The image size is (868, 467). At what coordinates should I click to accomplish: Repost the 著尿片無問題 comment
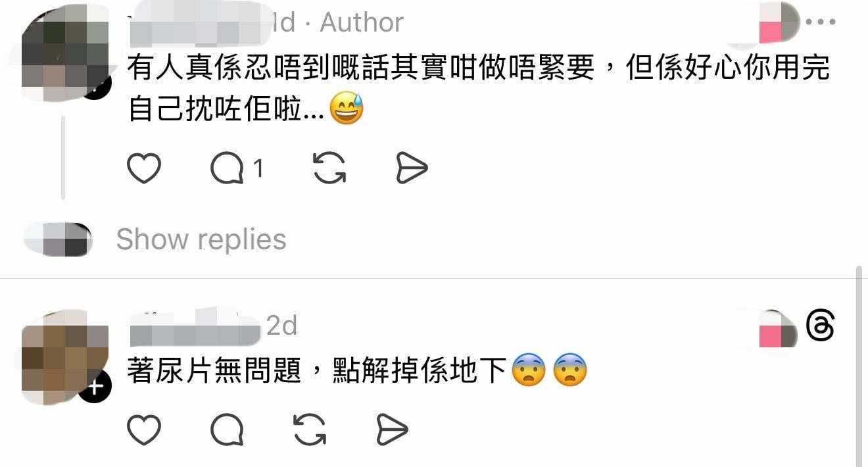310,430
